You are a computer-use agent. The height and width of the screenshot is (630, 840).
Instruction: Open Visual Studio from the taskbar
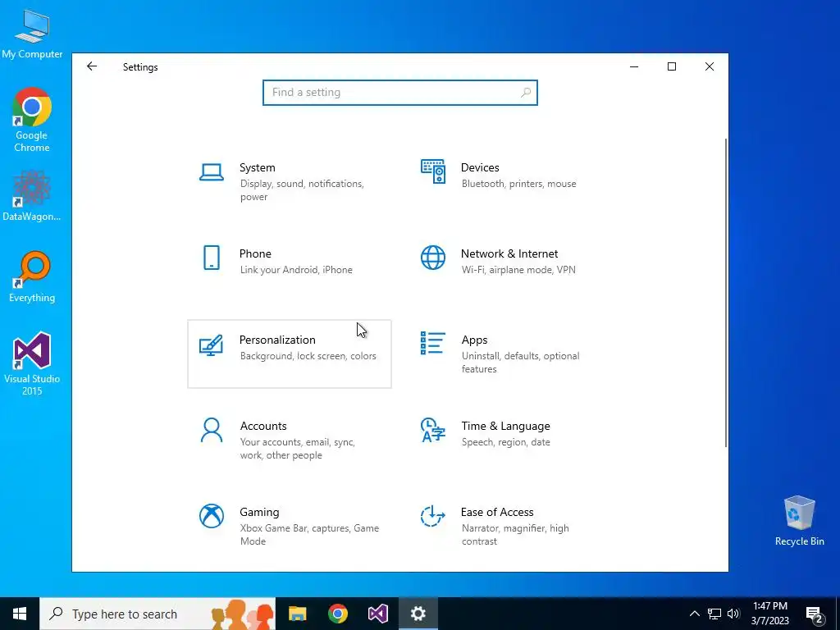click(x=377, y=614)
